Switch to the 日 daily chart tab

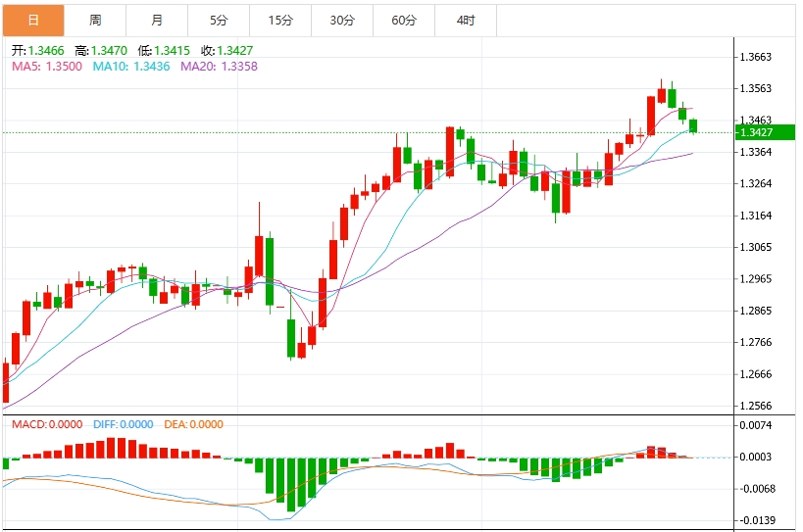coord(33,20)
